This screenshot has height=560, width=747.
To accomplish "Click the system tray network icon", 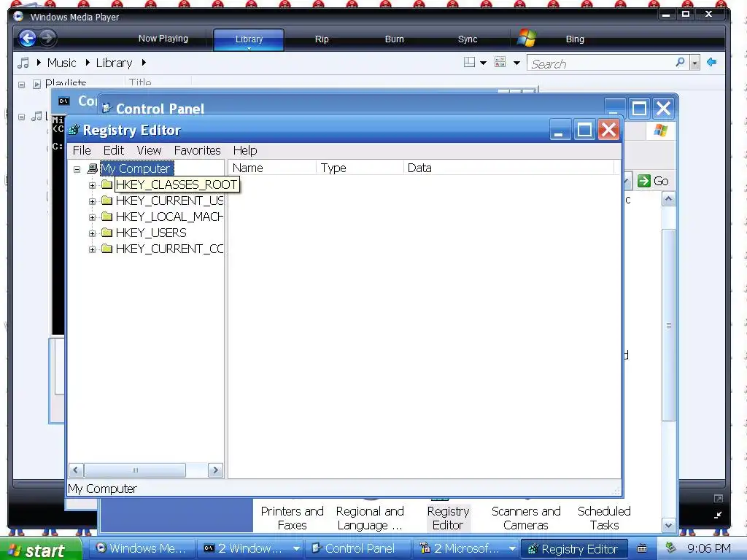I will click(x=671, y=548).
